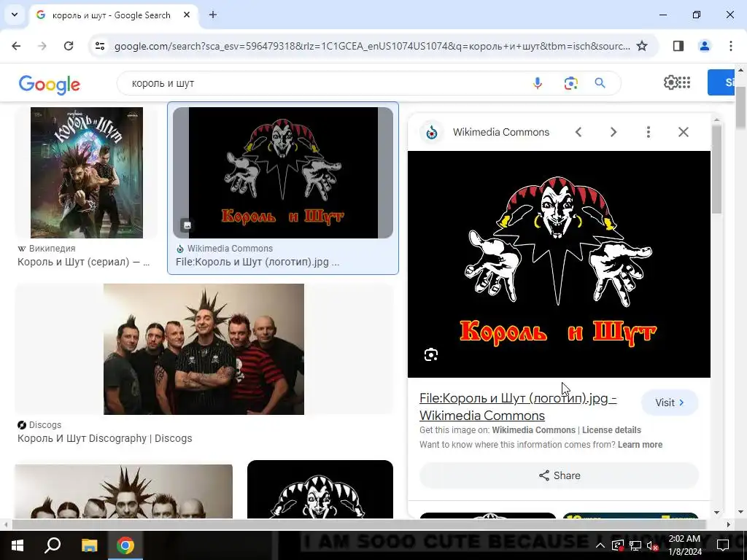Open Windows taskbar search
This screenshot has height=560, width=747.
pyautogui.click(x=53, y=545)
